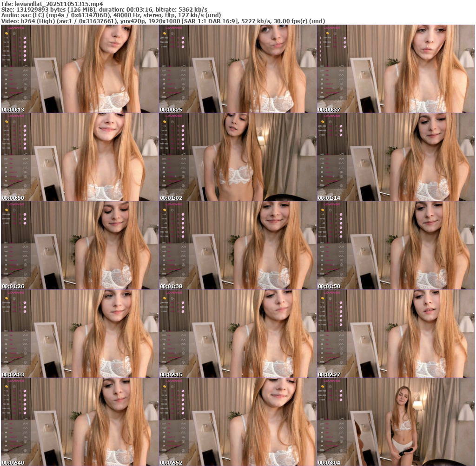Click the final 00:03:04 thumbnail
The image size is (476, 466).
click(x=396, y=422)
